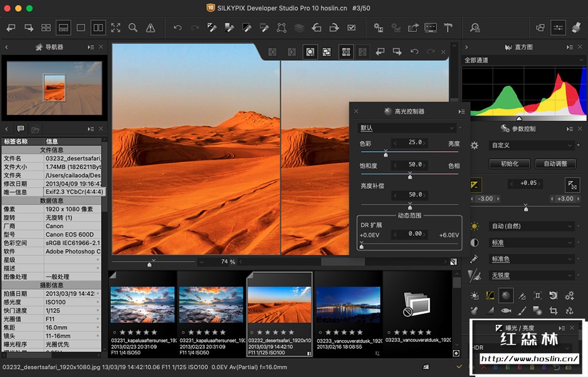Go to the next image in the main toolbar
This screenshot has width=588, height=377.
(x=28, y=28)
